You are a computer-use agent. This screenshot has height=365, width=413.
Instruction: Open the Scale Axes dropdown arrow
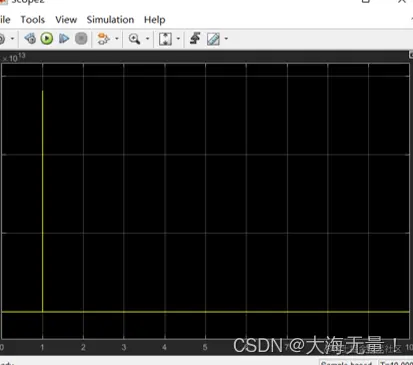(x=178, y=39)
